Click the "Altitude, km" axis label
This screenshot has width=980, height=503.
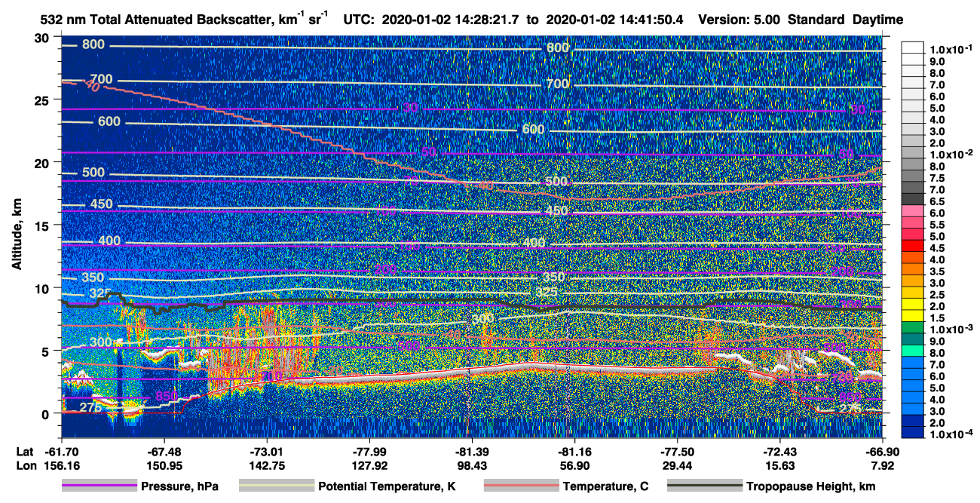[17, 235]
